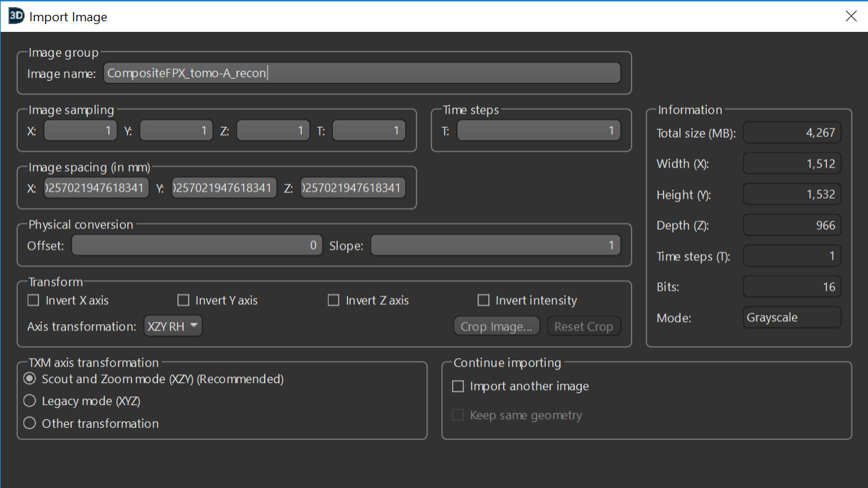Focus the Image sampling X field
868x488 pixels.
click(80, 131)
